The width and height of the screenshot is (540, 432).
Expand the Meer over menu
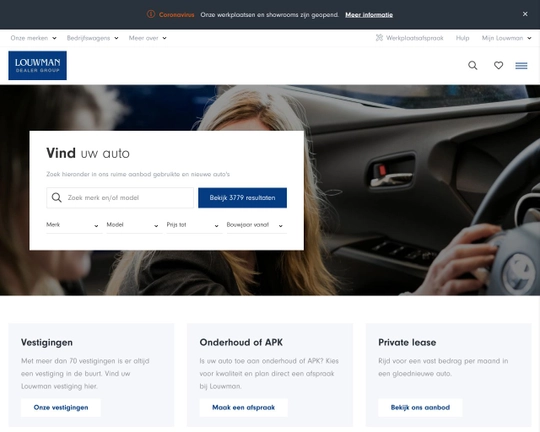pyautogui.click(x=147, y=38)
